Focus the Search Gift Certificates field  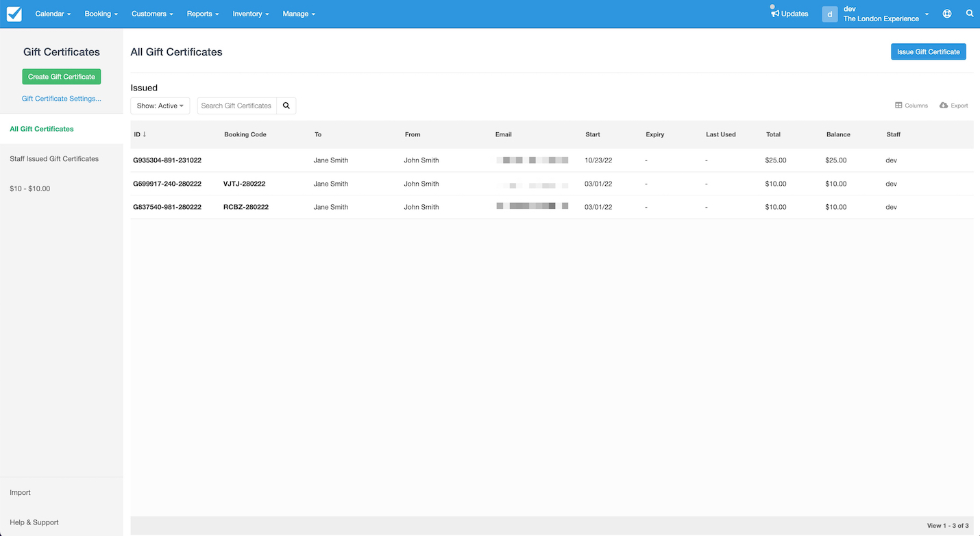(x=237, y=106)
